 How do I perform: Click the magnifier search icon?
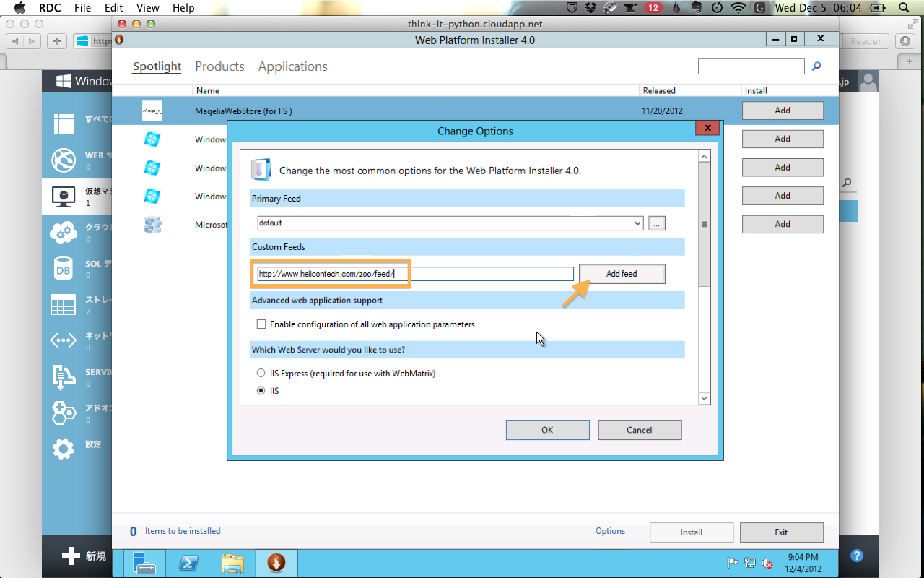[816, 66]
